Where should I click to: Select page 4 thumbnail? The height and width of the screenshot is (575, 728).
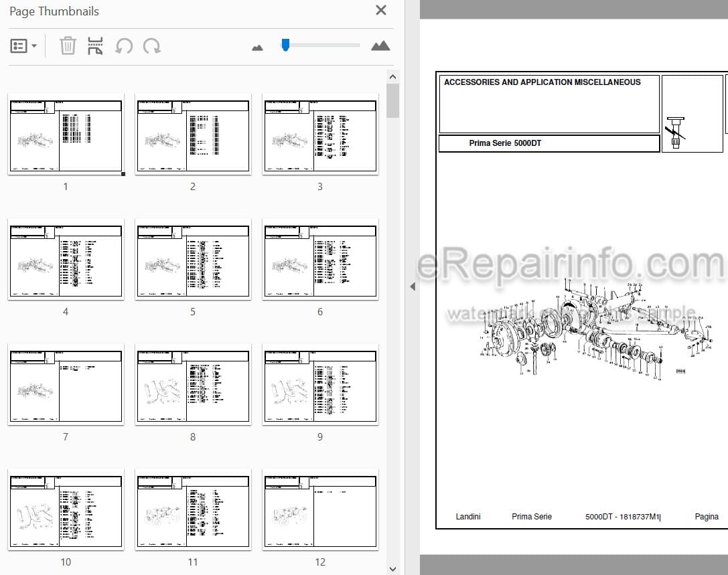click(66, 261)
